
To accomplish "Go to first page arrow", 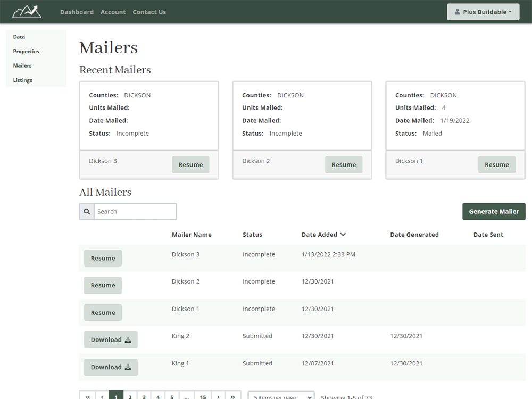I will tap(88, 396).
